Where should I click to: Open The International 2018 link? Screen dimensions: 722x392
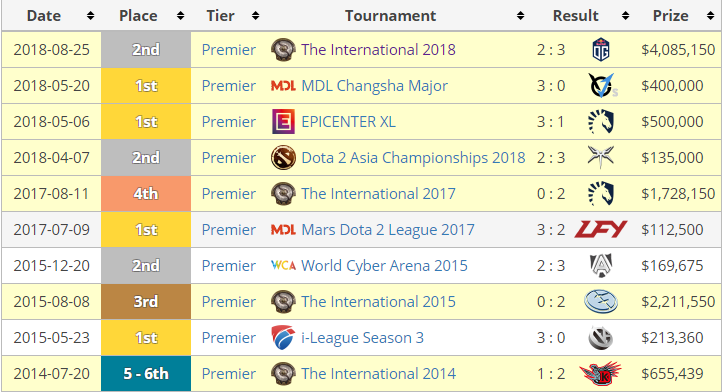[378, 50]
